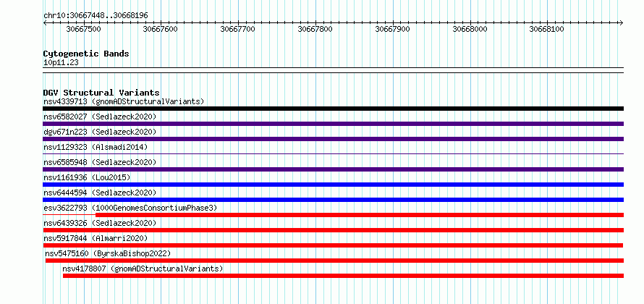644x304 pixels.
Task: Open the nsv4178807 (gnomADStructuralVariants) label
Action: click(x=143, y=269)
